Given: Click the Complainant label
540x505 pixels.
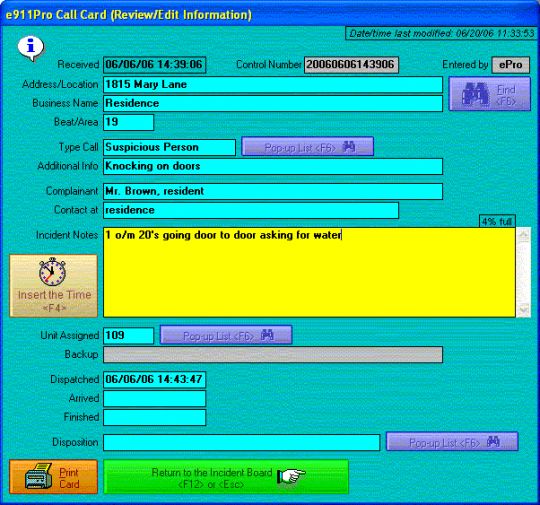Looking at the screenshot, I should (x=72, y=191).
